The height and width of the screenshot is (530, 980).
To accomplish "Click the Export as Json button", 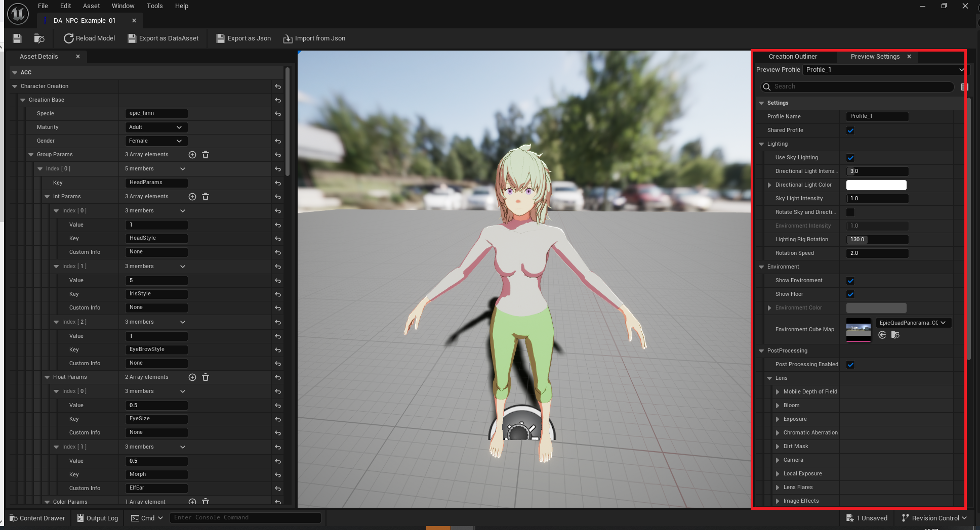I will click(x=243, y=38).
